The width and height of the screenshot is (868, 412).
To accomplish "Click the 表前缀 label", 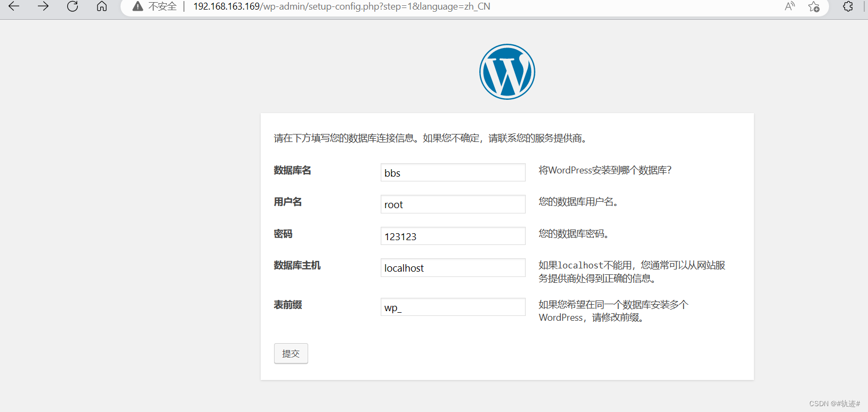I will click(288, 305).
